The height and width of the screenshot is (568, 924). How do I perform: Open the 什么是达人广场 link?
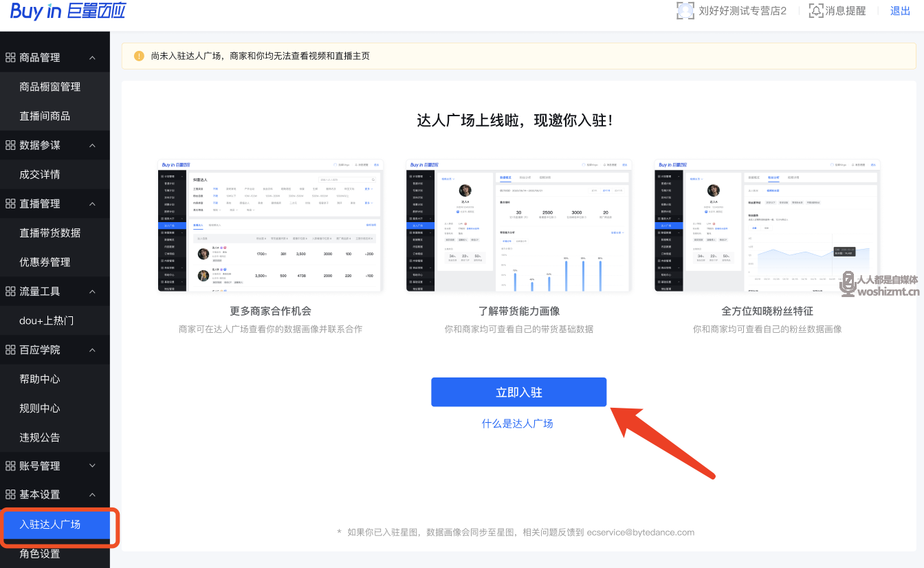pos(518,424)
